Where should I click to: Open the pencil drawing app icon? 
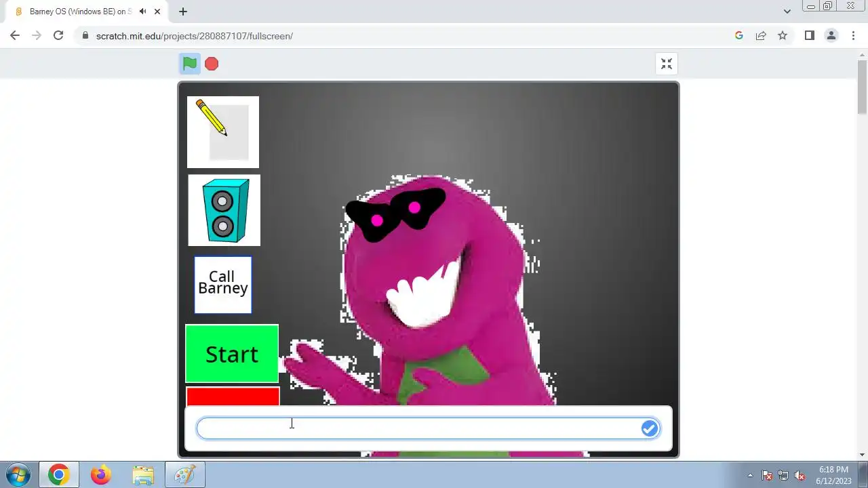(x=223, y=132)
